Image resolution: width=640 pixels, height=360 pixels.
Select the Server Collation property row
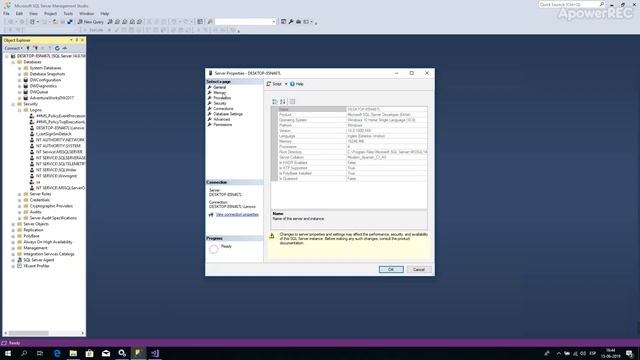coord(353,157)
